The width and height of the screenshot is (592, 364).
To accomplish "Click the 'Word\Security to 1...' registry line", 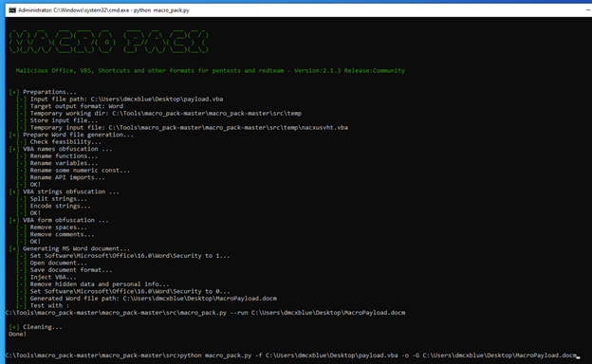I will (x=122, y=256).
